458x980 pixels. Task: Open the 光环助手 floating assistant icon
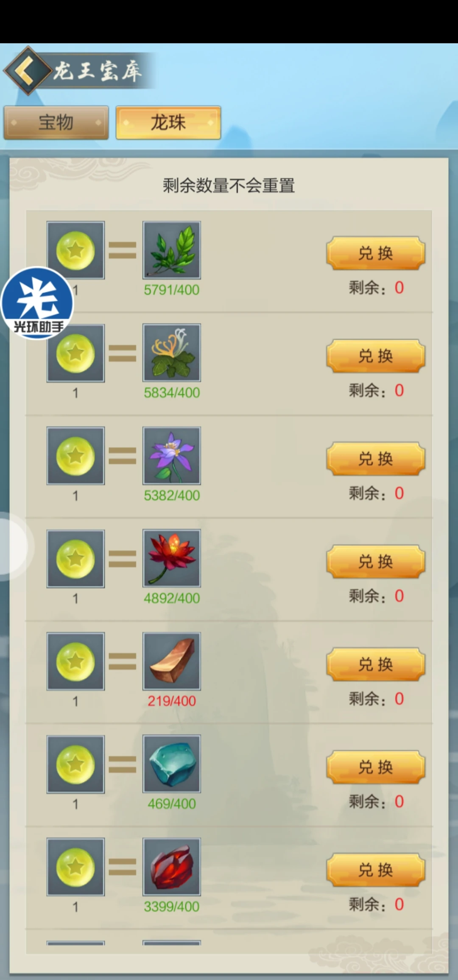(x=37, y=303)
